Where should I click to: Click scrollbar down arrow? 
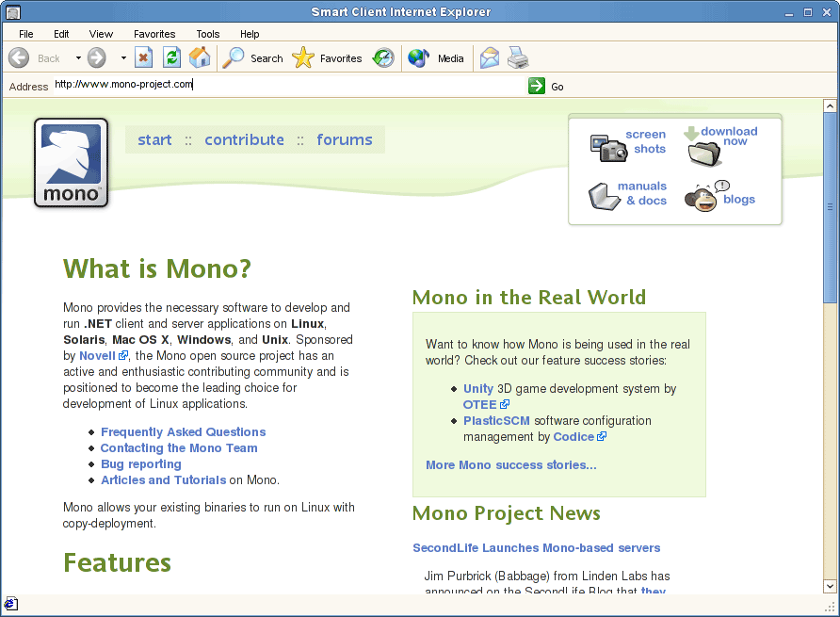(x=830, y=586)
